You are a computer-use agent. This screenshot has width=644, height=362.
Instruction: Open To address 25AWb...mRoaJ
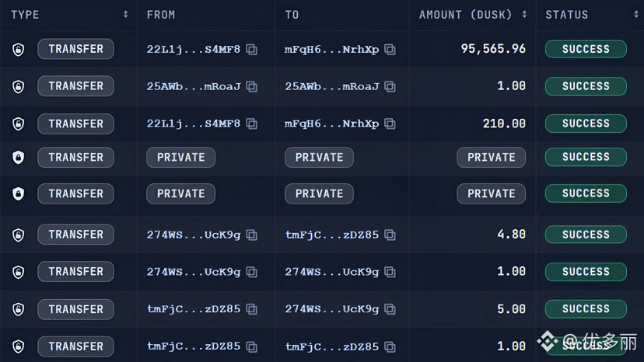click(332, 86)
